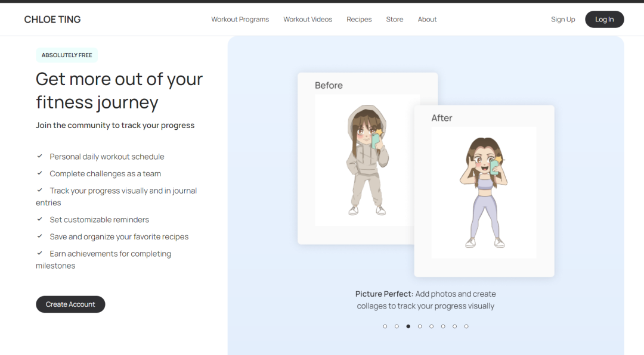
Task: Select the active third carousel dot
Action: (x=408, y=326)
